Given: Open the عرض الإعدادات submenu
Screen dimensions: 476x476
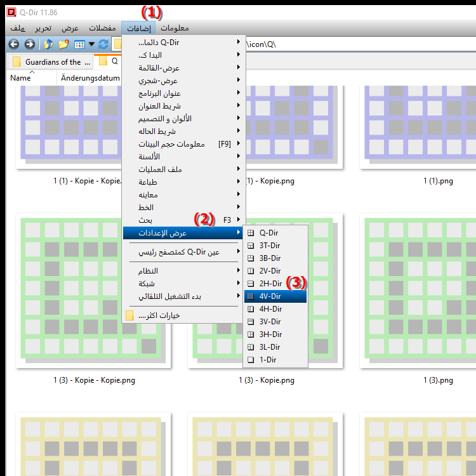Looking at the screenshot, I should (183, 233).
